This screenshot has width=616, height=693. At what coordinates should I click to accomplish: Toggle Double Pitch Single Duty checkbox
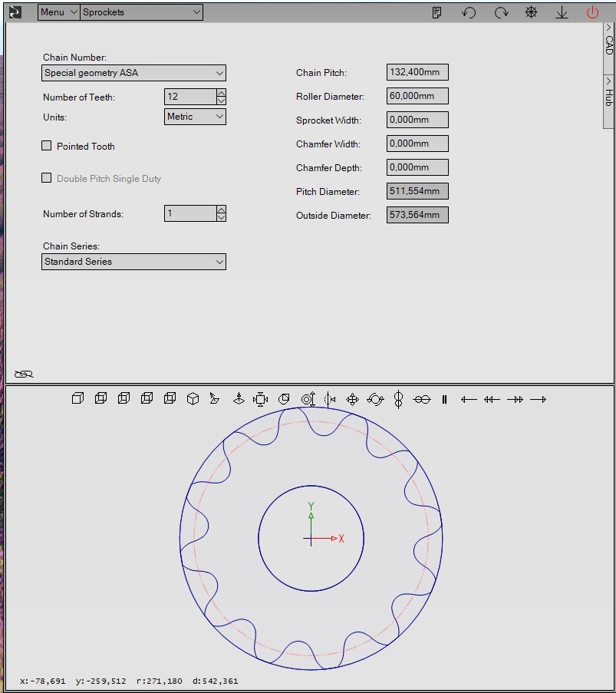[x=46, y=178]
